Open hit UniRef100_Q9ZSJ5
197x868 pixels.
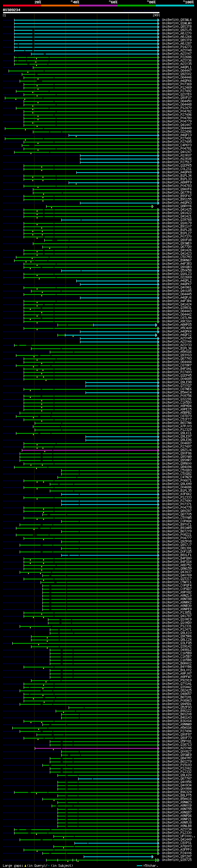[177, 30]
